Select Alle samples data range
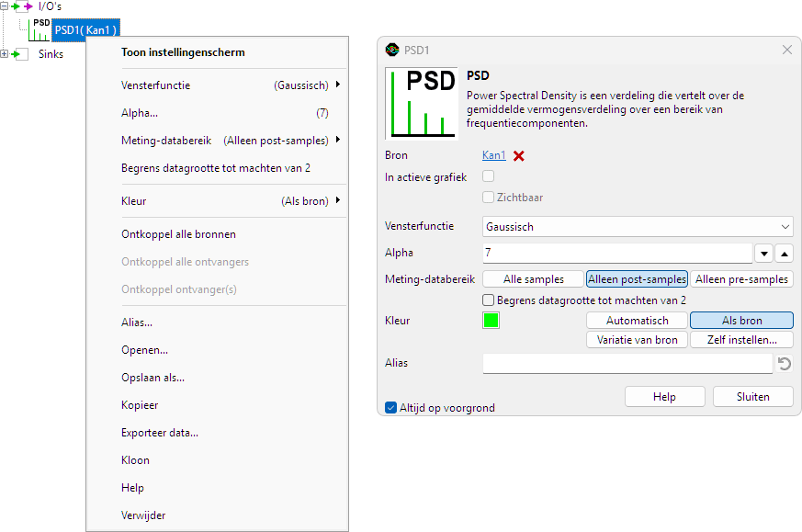The image size is (802, 532). coord(533,279)
